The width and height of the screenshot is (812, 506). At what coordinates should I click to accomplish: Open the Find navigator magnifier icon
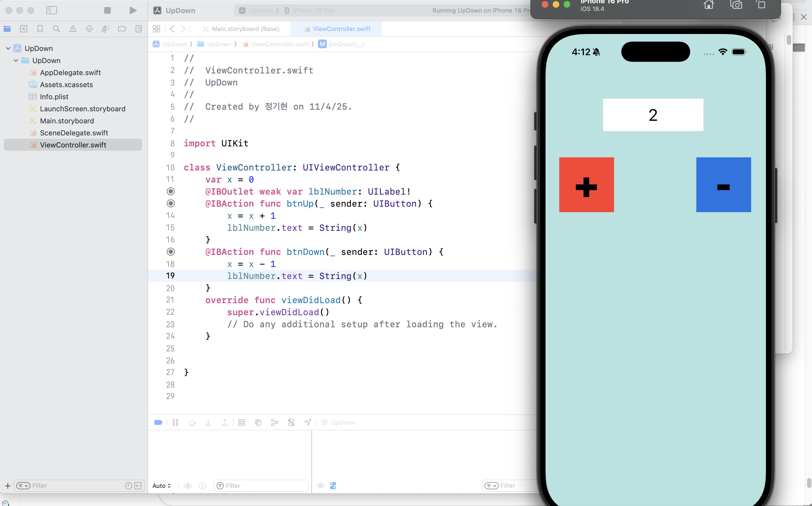pos(56,29)
